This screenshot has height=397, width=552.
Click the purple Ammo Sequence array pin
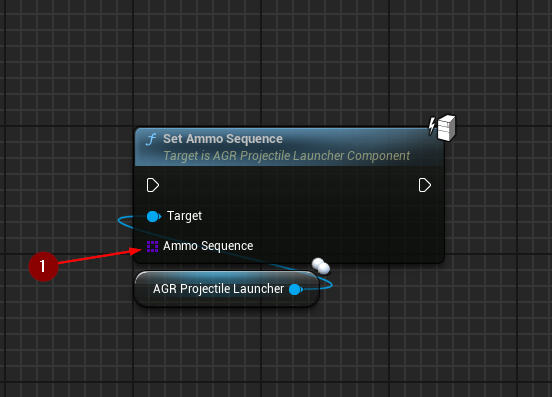[x=152, y=246]
